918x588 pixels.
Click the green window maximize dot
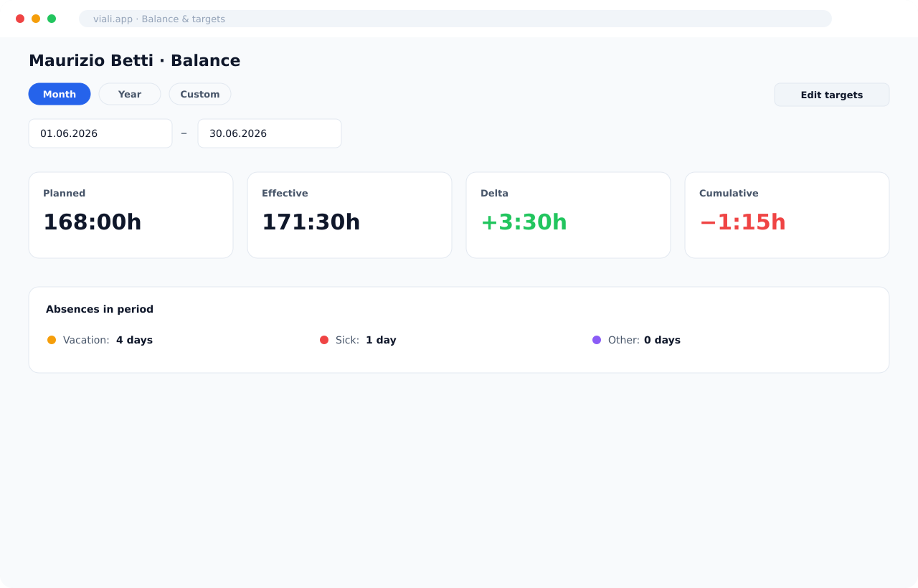(x=52, y=19)
